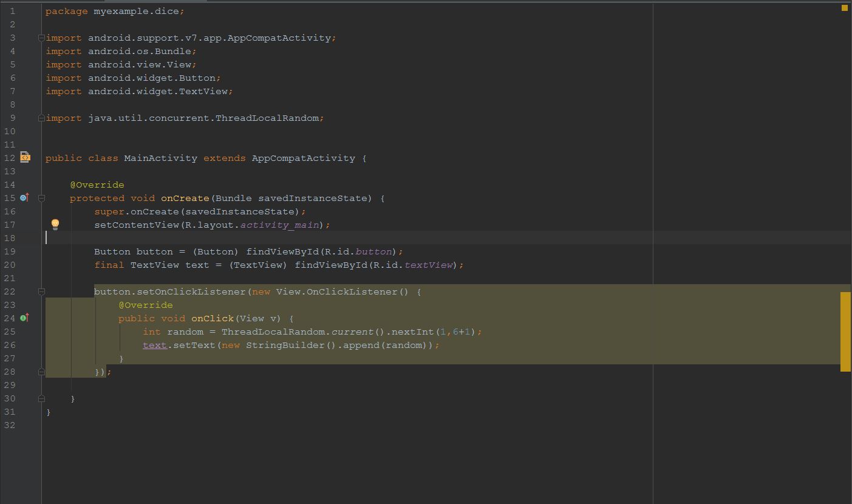This screenshot has width=852, height=504.
Task: Click the android.widget.Button import
Action: [x=152, y=78]
